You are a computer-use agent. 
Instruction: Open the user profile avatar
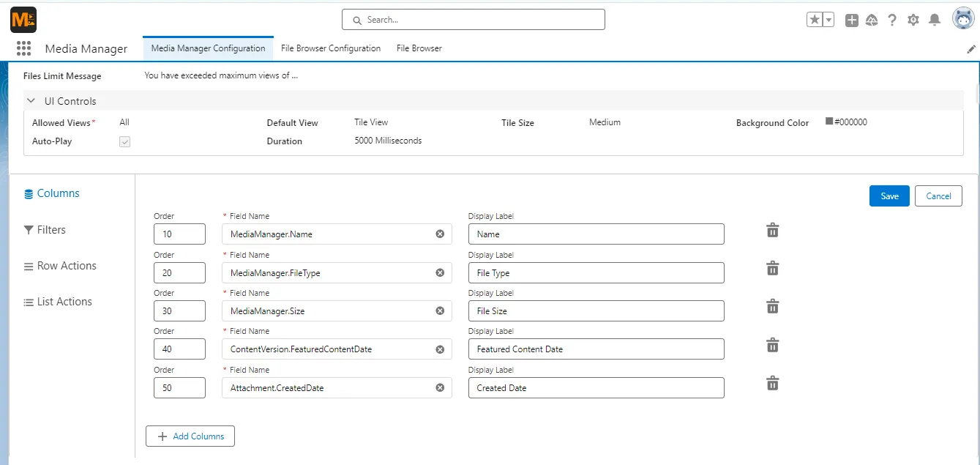point(962,19)
